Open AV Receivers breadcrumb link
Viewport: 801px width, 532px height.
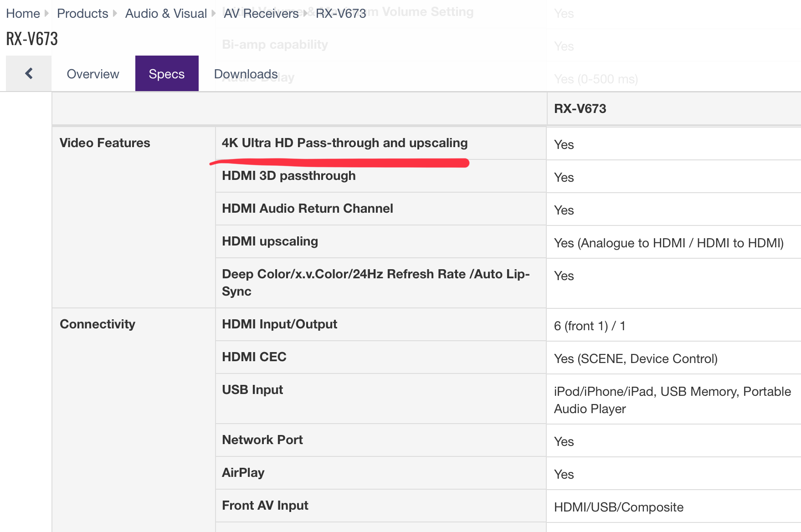point(261,13)
